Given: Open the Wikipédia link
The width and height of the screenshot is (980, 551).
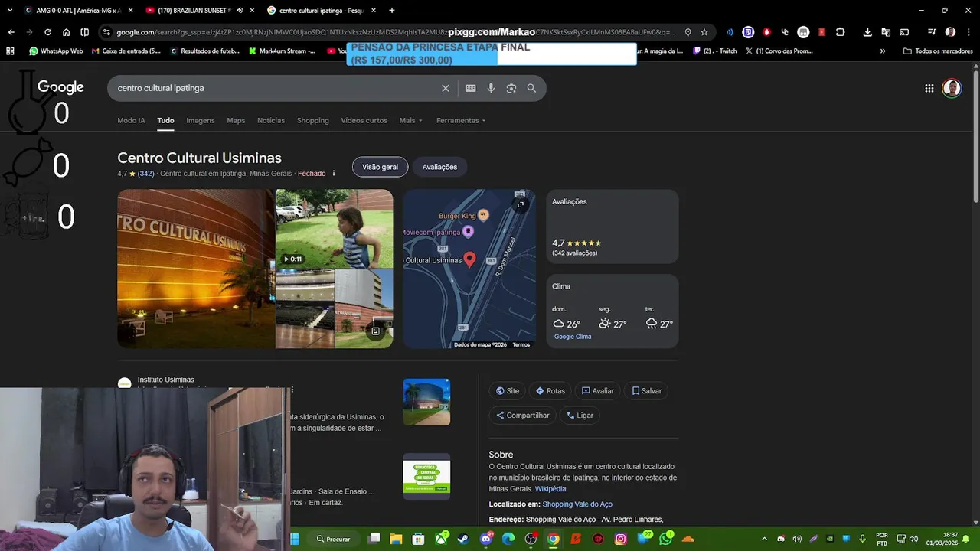Looking at the screenshot, I should tap(550, 489).
